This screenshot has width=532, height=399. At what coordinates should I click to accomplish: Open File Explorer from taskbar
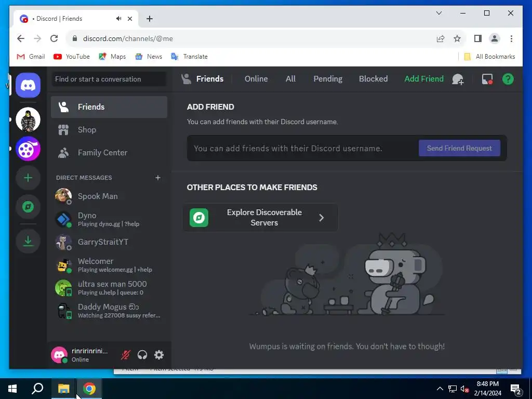tap(63, 389)
